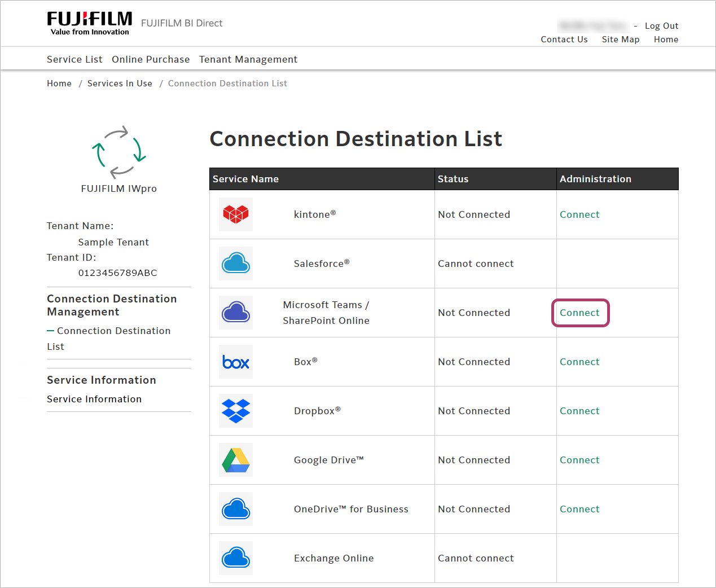Click the Box service name

pyautogui.click(x=306, y=362)
